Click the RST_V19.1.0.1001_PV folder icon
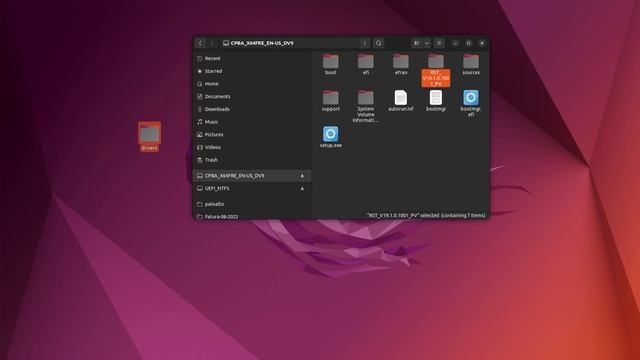640x360 pixels. [436, 61]
